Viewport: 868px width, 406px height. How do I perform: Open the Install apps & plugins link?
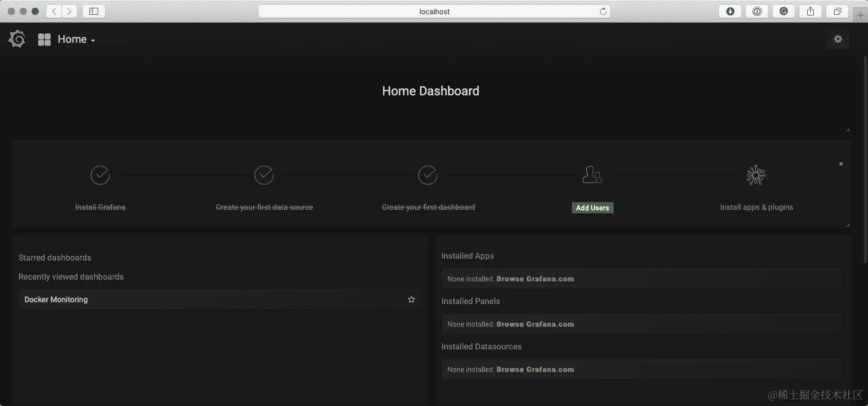coord(757,207)
